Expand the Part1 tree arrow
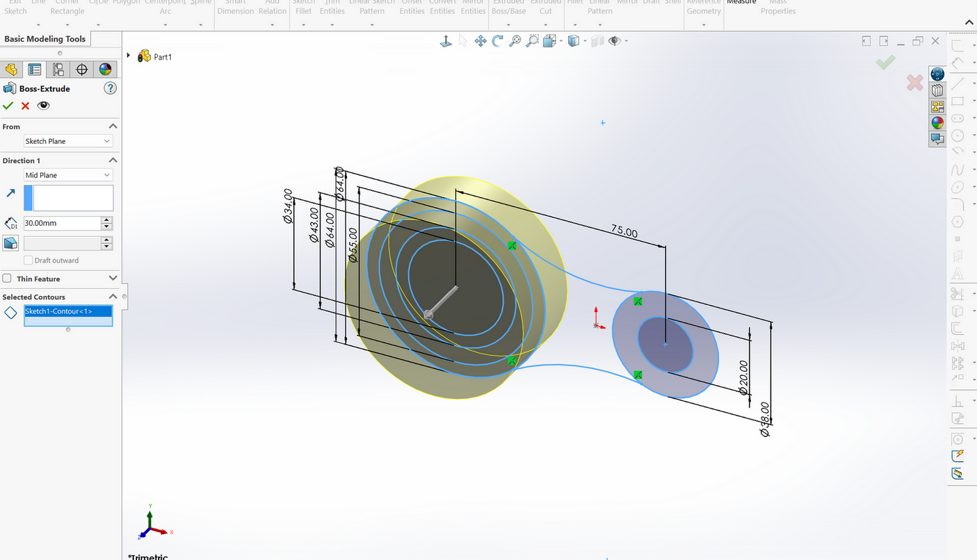The width and height of the screenshot is (977, 560). (x=129, y=56)
